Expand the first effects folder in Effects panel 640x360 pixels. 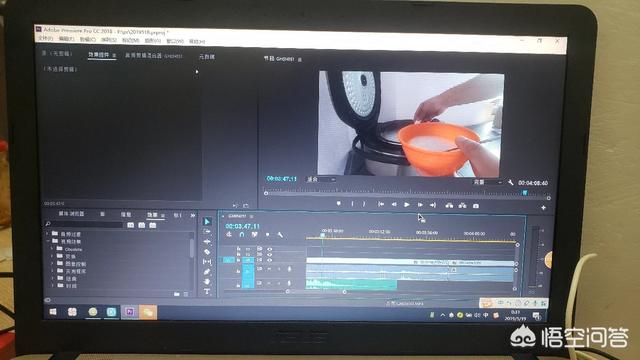(x=48, y=234)
